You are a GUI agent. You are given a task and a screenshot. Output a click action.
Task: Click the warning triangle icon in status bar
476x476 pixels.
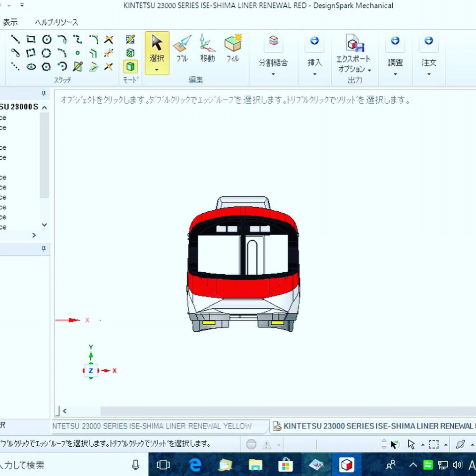click(267, 445)
